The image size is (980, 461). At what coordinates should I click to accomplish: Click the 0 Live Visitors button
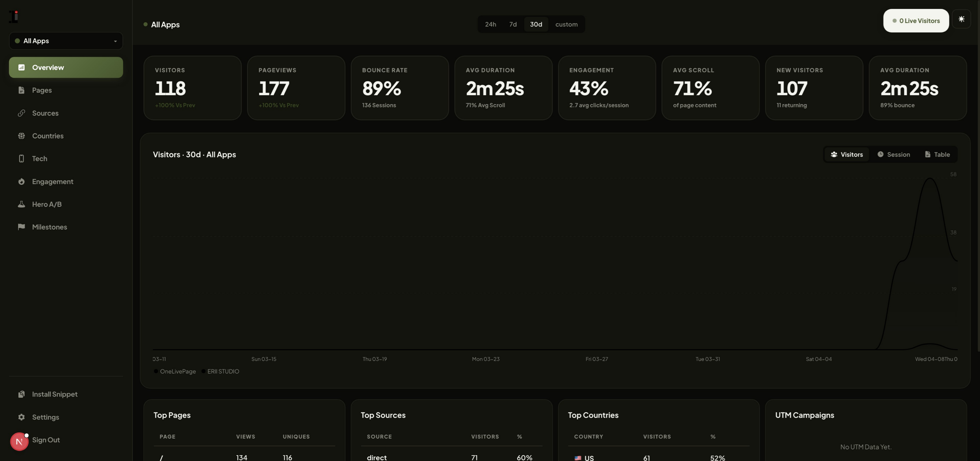916,21
